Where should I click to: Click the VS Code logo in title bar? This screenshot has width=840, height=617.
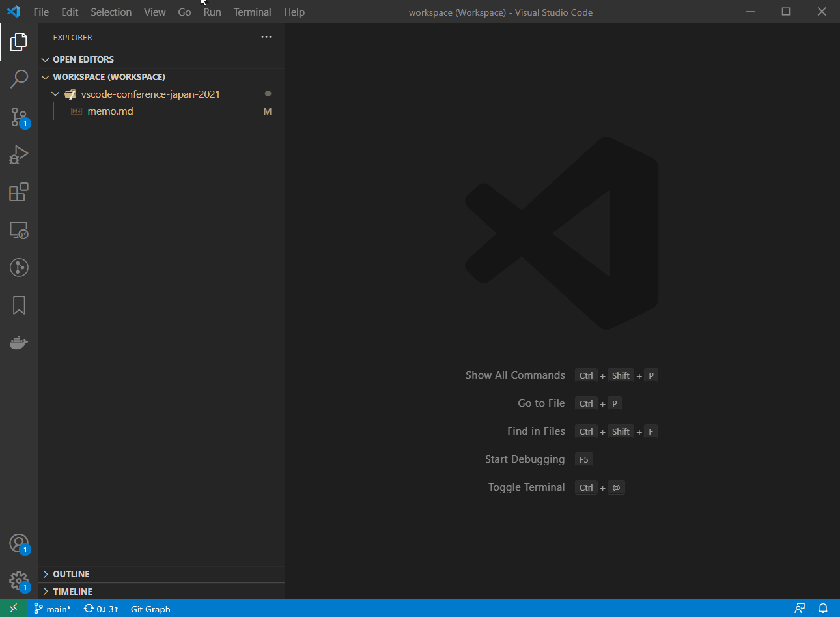click(x=14, y=12)
